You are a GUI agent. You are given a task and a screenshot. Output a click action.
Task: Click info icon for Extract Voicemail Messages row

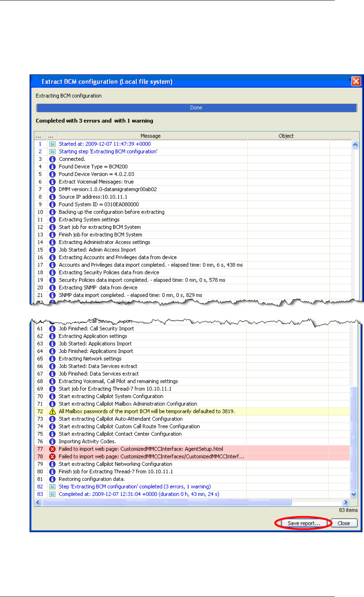click(52, 182)
